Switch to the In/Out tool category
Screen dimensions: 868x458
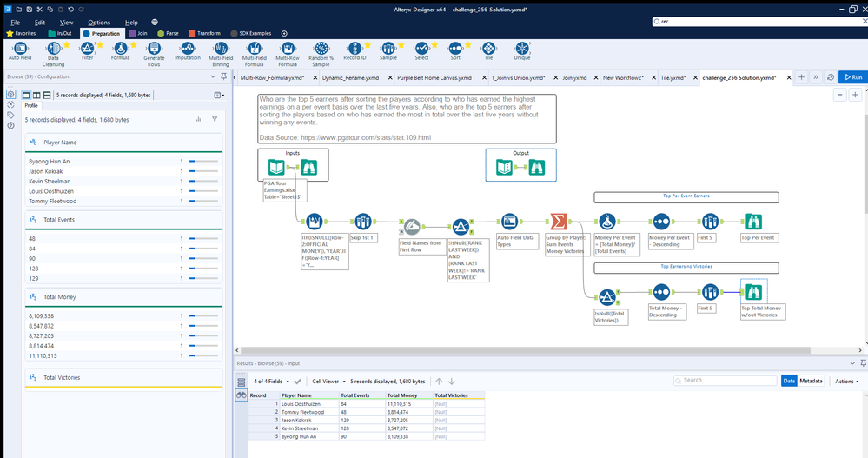pos(60,33)
